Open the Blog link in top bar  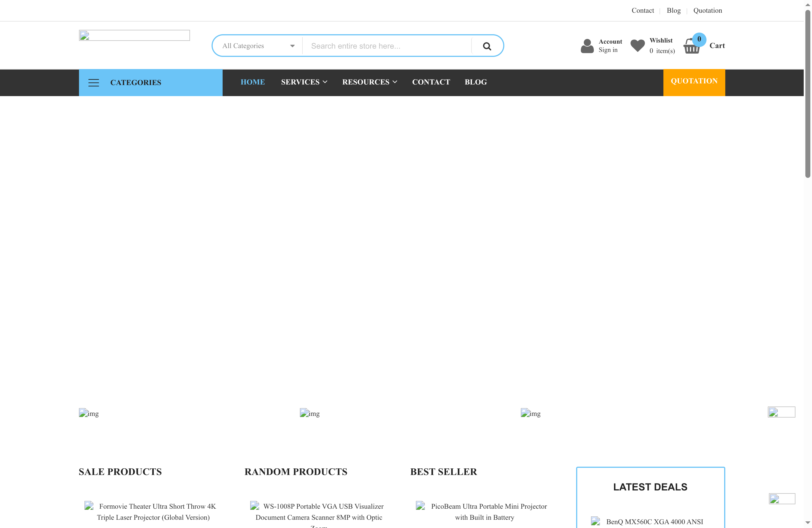click(x=673, y=10)
